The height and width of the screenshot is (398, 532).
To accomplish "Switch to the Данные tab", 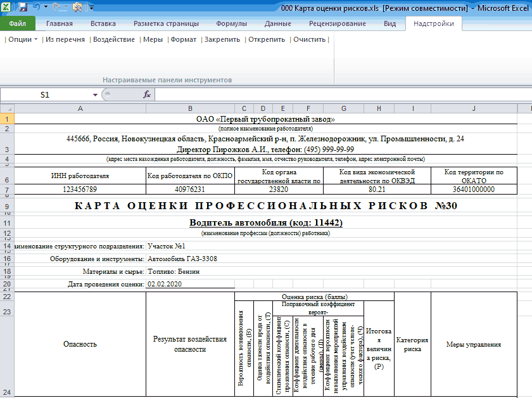I will pos(278,23).
